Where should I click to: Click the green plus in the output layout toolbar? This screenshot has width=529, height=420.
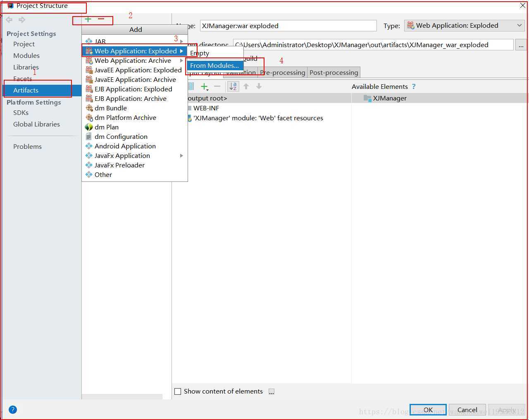(x=205, y=86)
